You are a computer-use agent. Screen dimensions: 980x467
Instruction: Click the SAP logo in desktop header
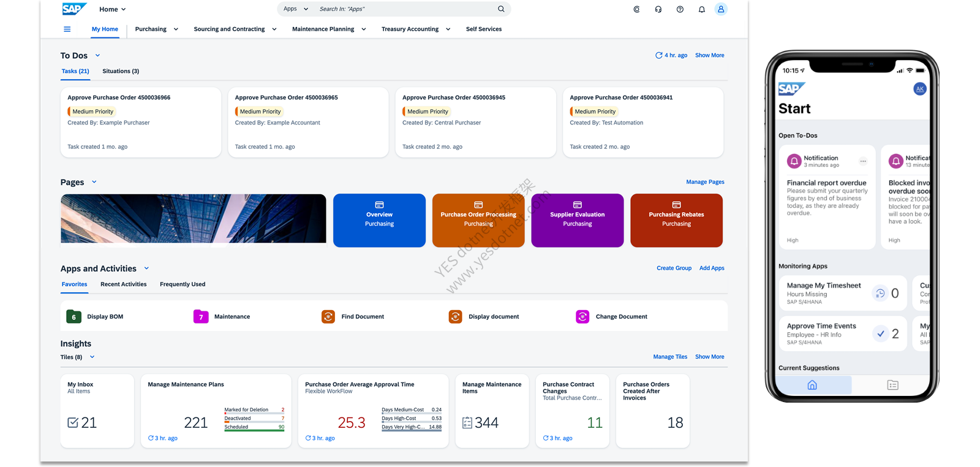(74, 9)
